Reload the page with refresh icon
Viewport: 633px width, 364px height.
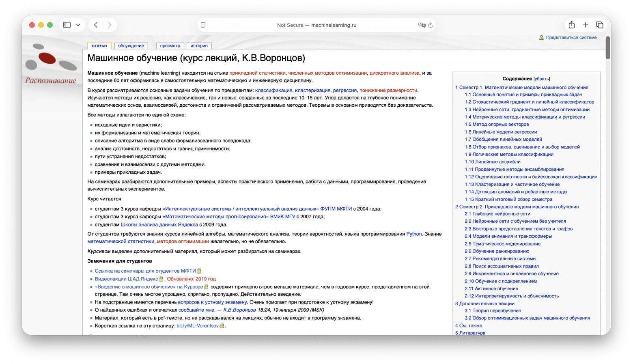[x=431, y=25]
